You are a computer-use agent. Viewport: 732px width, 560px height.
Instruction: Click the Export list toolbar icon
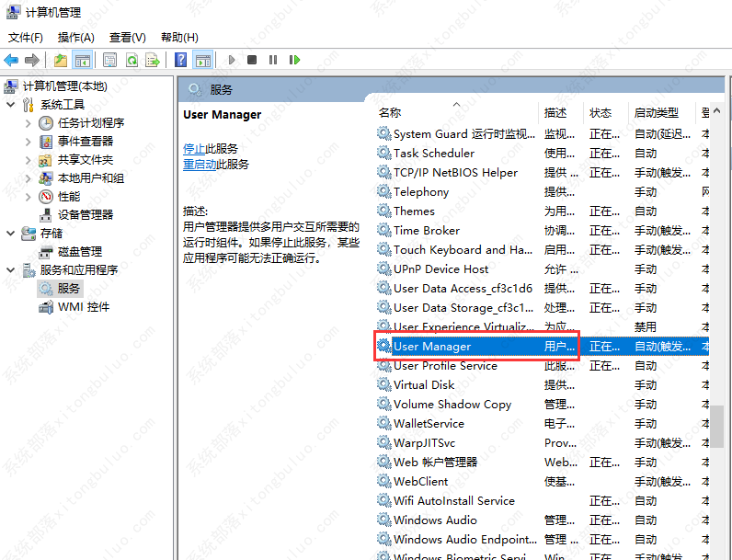click(x=153, y=60)
